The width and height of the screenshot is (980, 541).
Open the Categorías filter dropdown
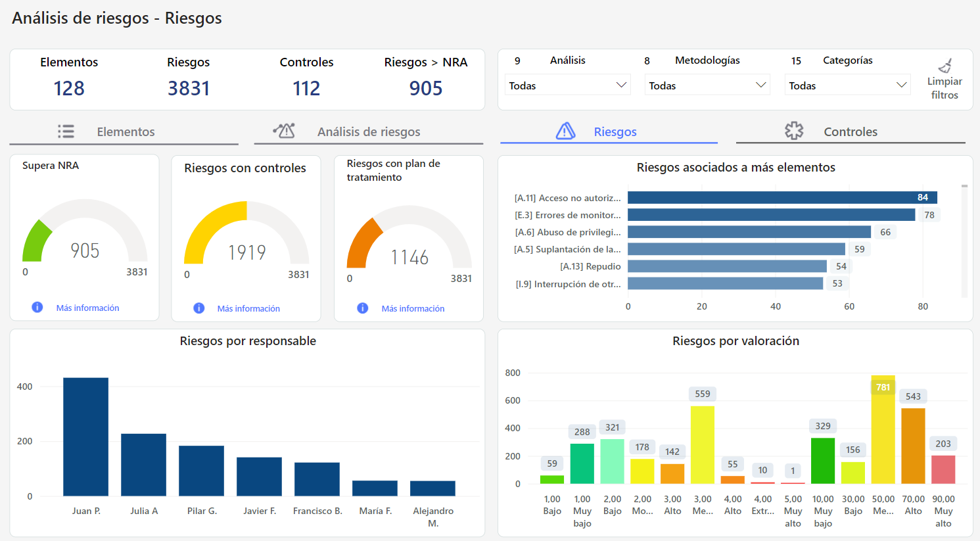pyautogui.click(x=847, y=85)
